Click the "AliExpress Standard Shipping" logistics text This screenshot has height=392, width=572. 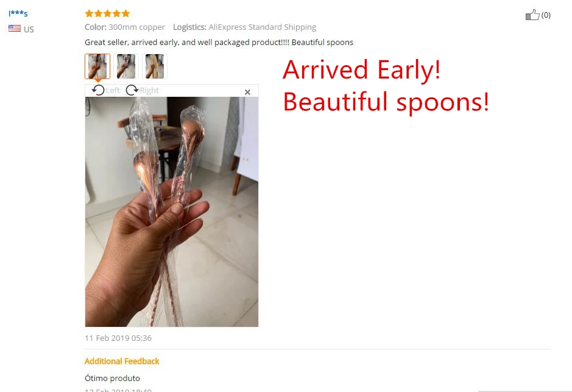tap(263, 27)
